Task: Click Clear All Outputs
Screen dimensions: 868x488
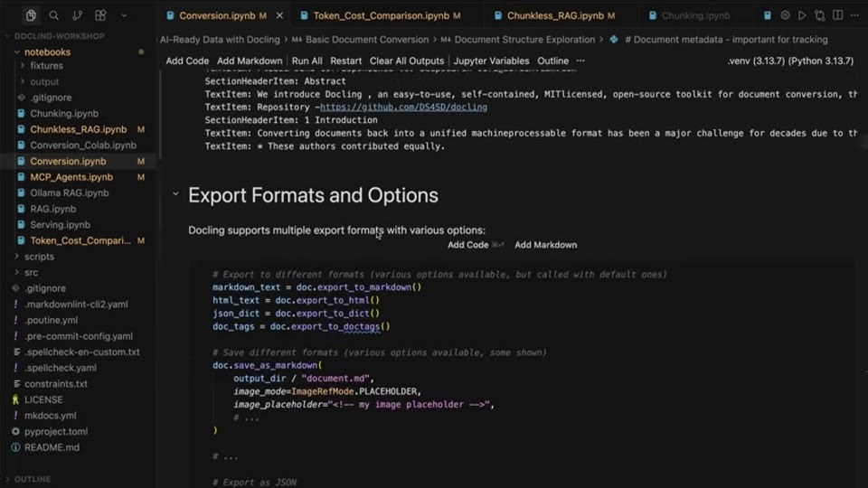Action: (x=406, y=61)
